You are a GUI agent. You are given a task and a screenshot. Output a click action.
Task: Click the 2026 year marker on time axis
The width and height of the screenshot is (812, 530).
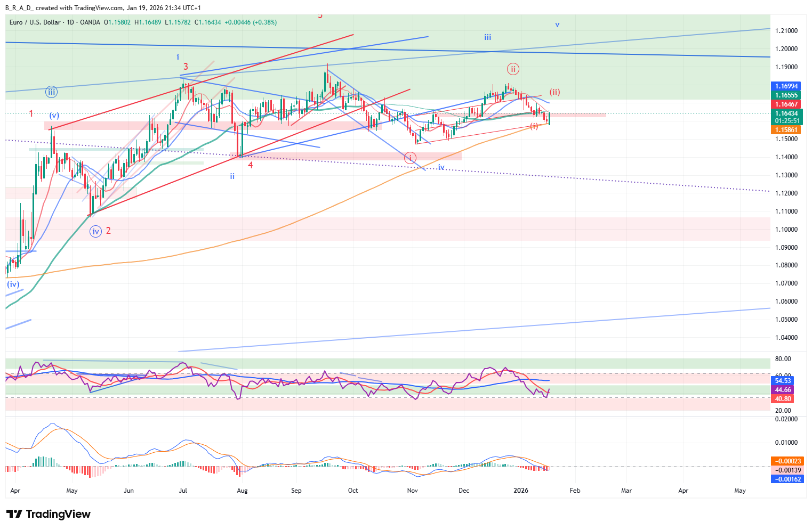520,491
